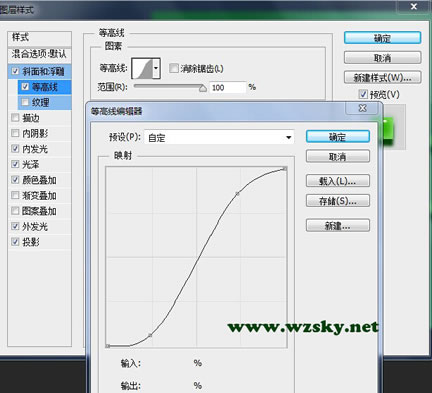Expand the 预设 preset dropdown
This screenshot has width=432, height=393.
pyautogui.click(x=288, y=137)
